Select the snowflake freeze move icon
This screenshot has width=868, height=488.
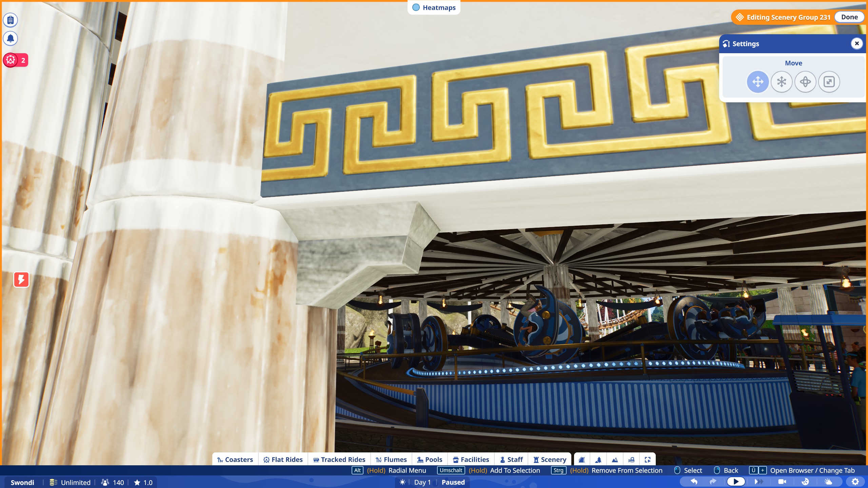coord(782,82)
